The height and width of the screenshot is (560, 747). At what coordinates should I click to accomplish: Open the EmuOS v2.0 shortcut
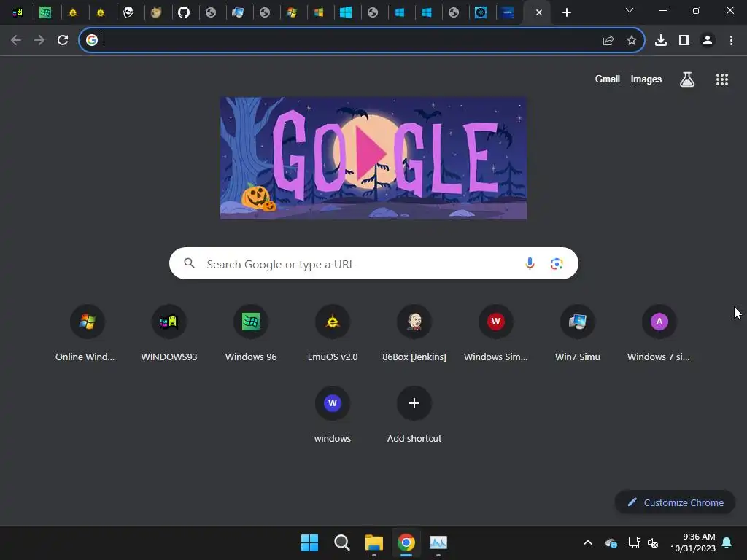(333, 333)
